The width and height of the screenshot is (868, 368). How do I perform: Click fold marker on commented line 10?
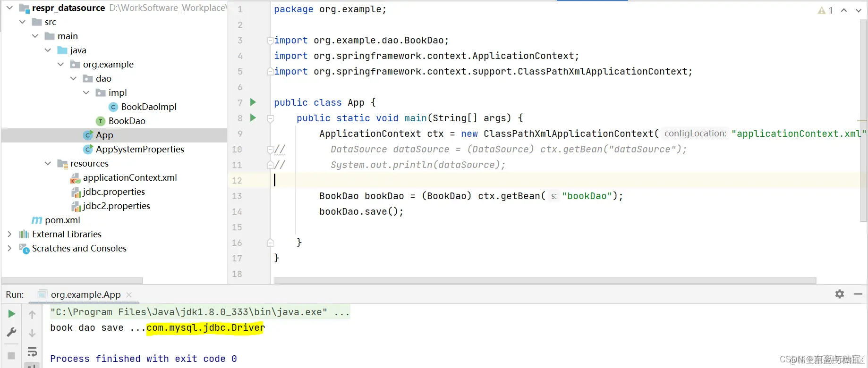pos(270,150)
